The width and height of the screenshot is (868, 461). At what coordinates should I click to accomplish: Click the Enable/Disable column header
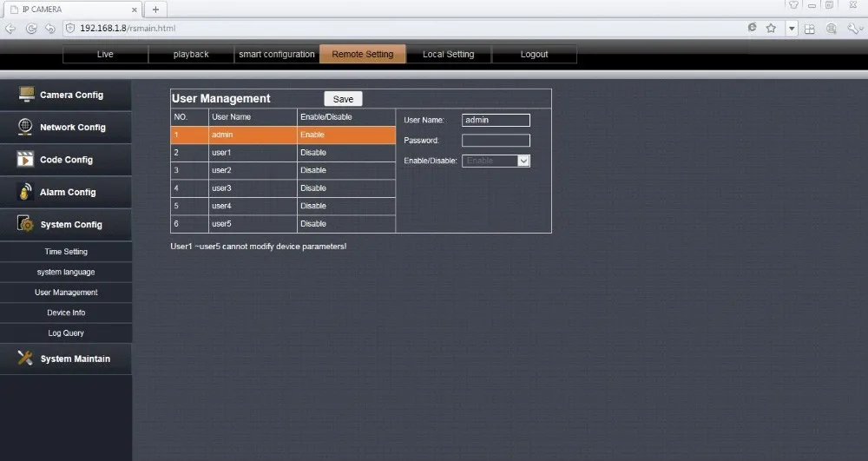346,117
